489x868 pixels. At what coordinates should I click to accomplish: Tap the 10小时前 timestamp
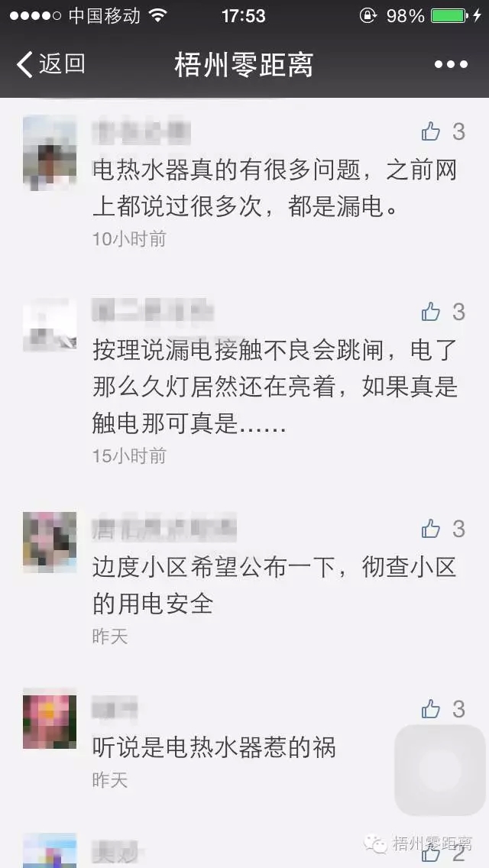(x=129, y=238)
